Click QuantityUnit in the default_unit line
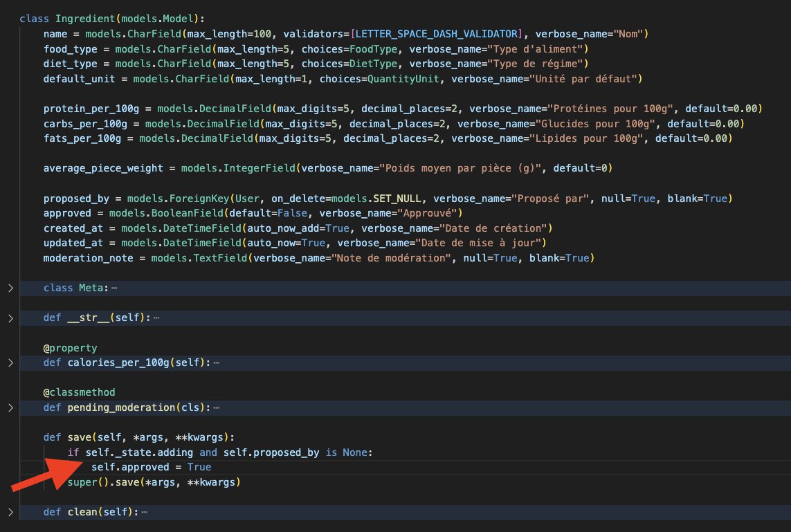The height and width of the screenshot is (532, 791). pyautogui.click(x=403, y=79)
